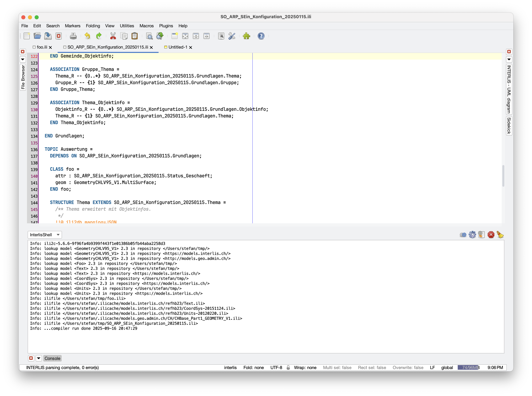Open the Edit menu

(x=37, y=26)
